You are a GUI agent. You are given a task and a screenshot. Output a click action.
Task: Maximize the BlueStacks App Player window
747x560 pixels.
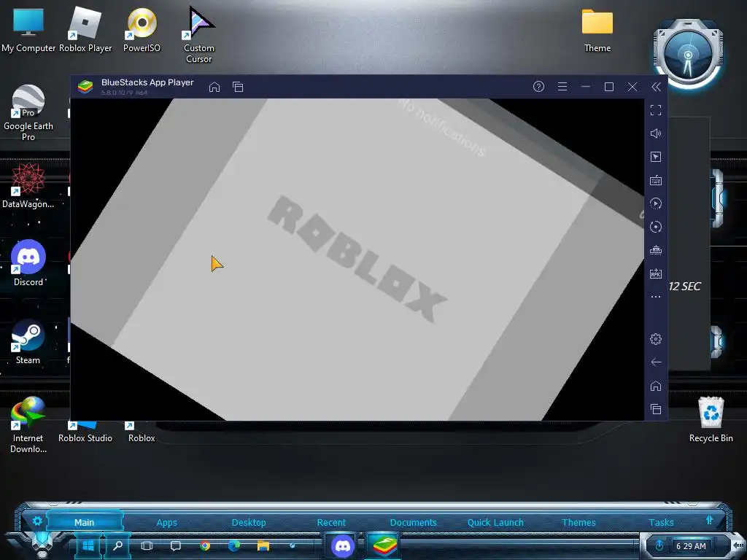[x=609, y=87]
